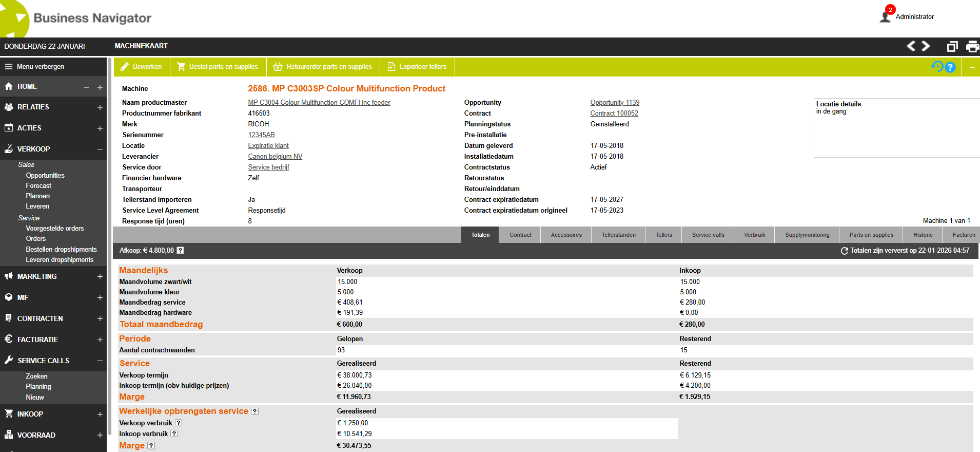Click the print icon in header
This screenshot has height=452, width=980.
click(x=972, y=46)
